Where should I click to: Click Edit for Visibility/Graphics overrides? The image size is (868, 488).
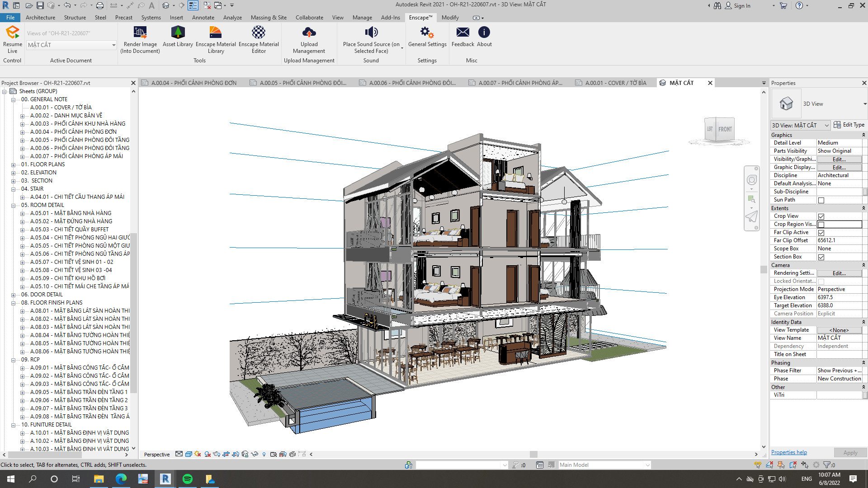coord(839,160)
